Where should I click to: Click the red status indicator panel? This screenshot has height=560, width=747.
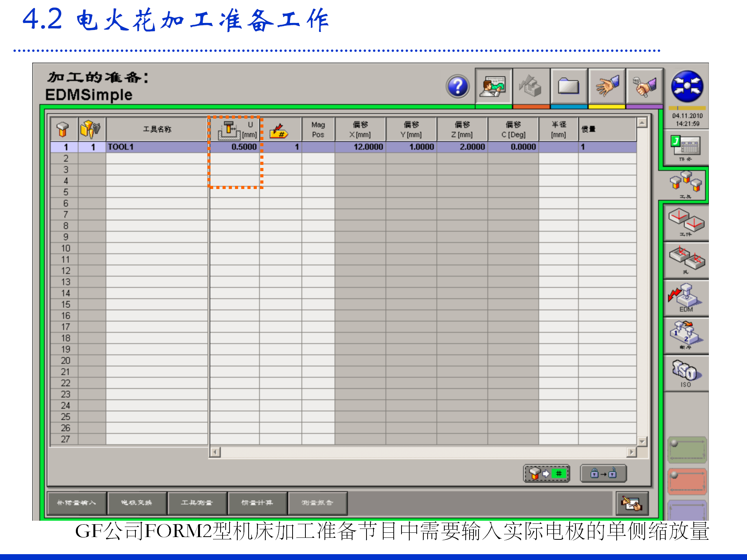pos(687,481)
